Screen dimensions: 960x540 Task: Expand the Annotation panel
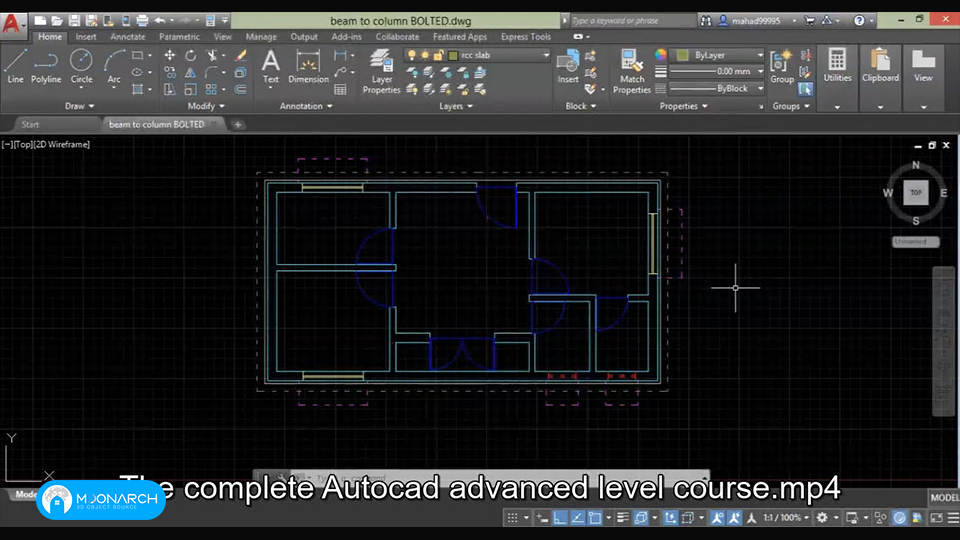(306, 106)
